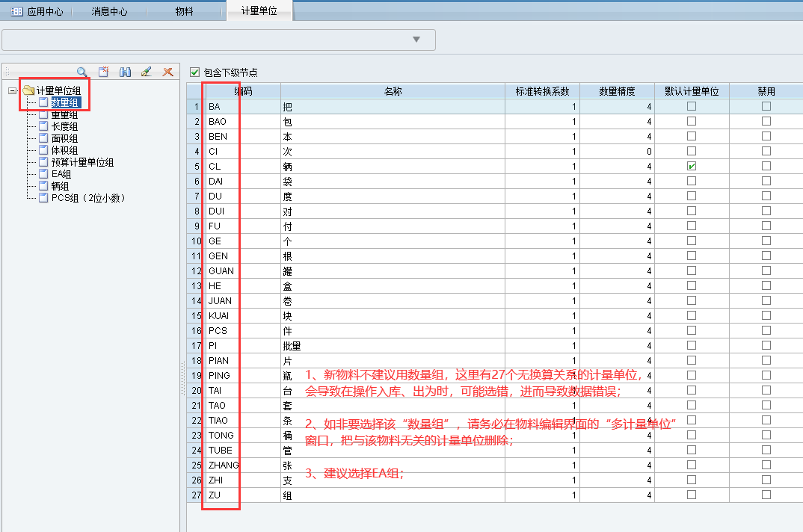Toggle the 包含下级节点 checkbox

coord(195,72)
